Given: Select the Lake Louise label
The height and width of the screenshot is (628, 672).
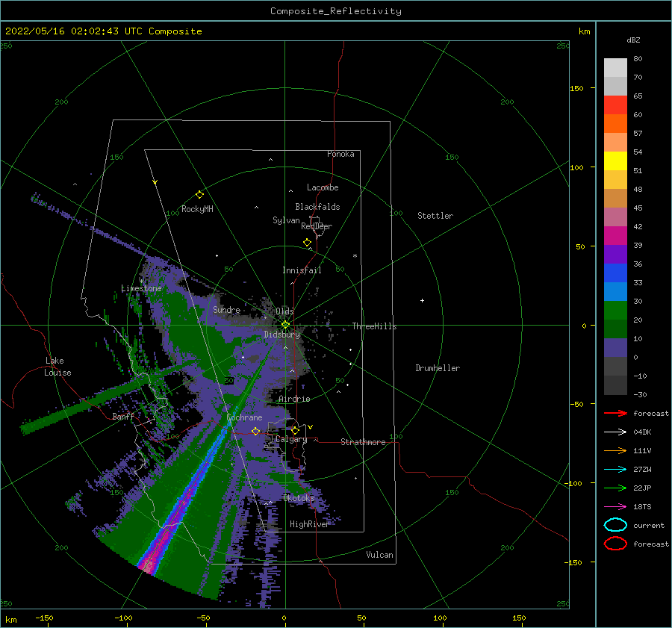Looking at the screenshot, I should [57, 367].
